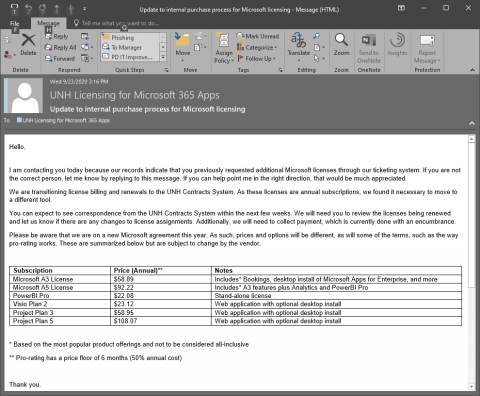This screenshot has width=480, height=396.
Task: Click the Undo arrow in title bar
Action: pos(28,9)
